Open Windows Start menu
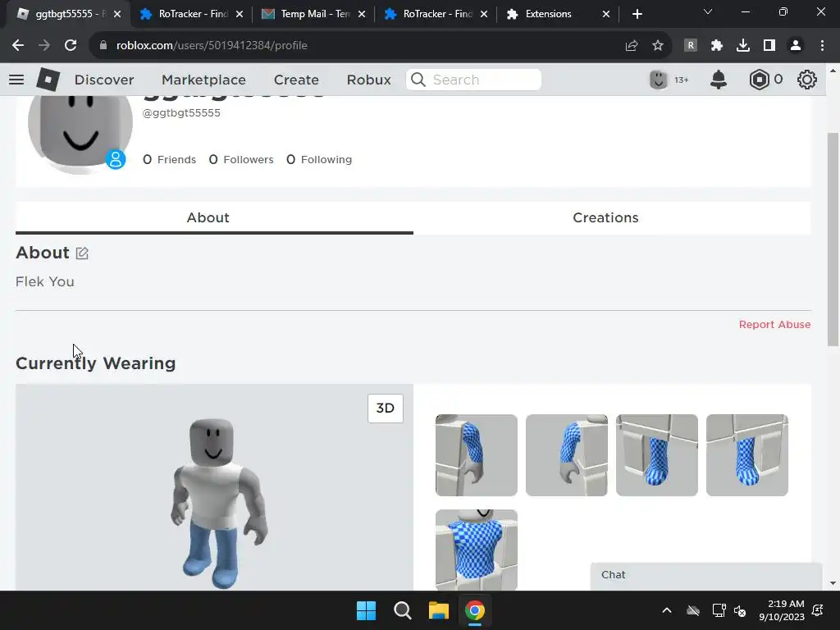Viewport: 840px width, 630px height. (367, 610)
